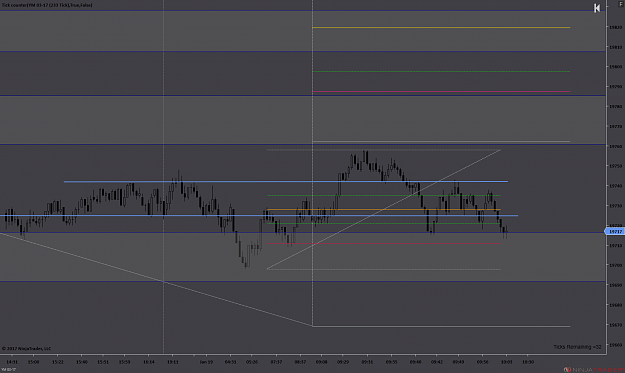Select the highlighted current price marker 19717
This screenshot has height=373, width=625.
coord(615,231)
